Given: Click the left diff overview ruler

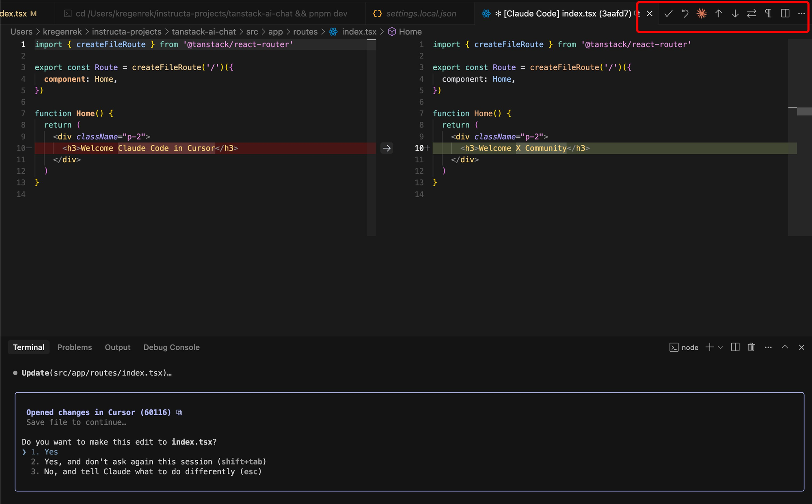Looking at the screenshot, I should click(371, 137).
